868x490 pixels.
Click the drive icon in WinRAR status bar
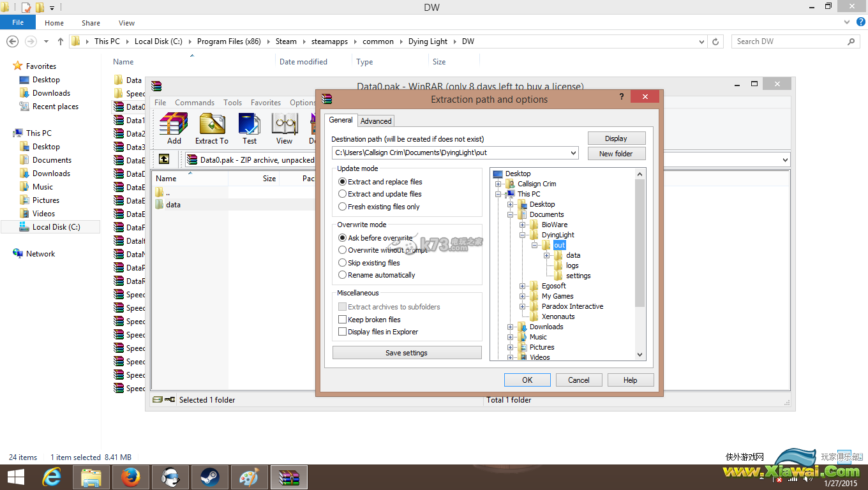pyautogui.click(x=159, y=399)
